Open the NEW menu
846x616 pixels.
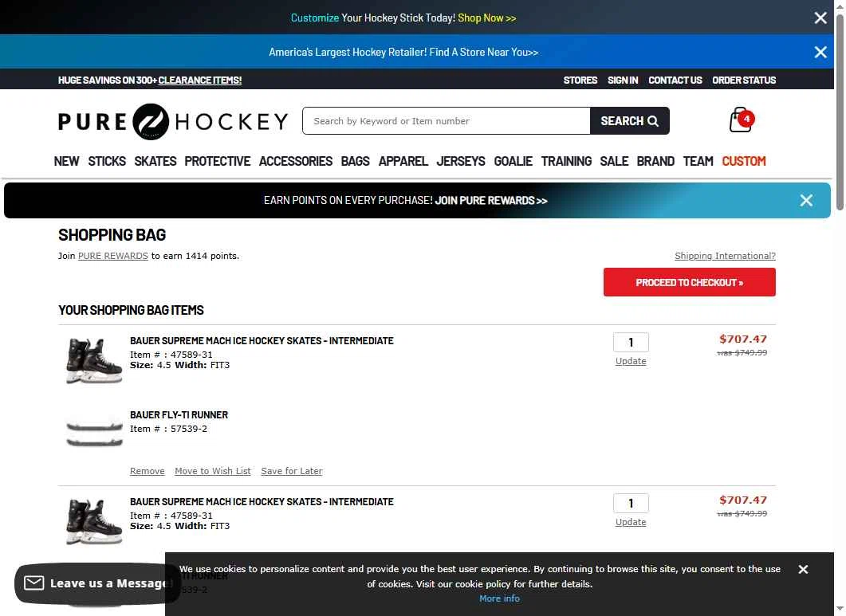[66, 161]
